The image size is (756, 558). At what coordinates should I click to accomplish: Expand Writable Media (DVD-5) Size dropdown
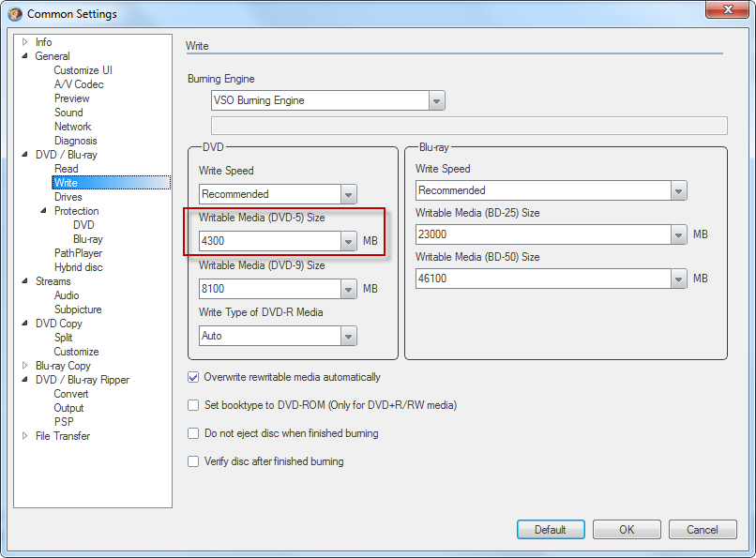click(x=348, y=241)
